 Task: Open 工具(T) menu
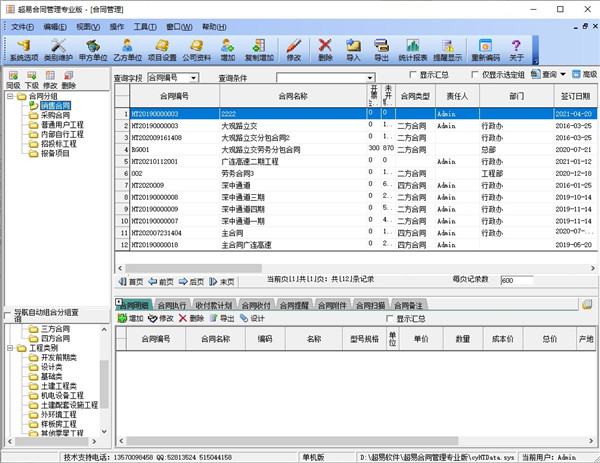[145, 27]
